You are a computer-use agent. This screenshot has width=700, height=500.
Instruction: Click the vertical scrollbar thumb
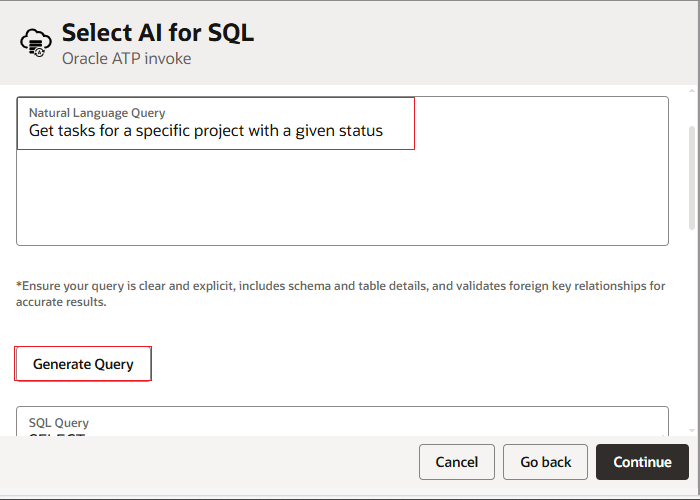pos(692,177)
